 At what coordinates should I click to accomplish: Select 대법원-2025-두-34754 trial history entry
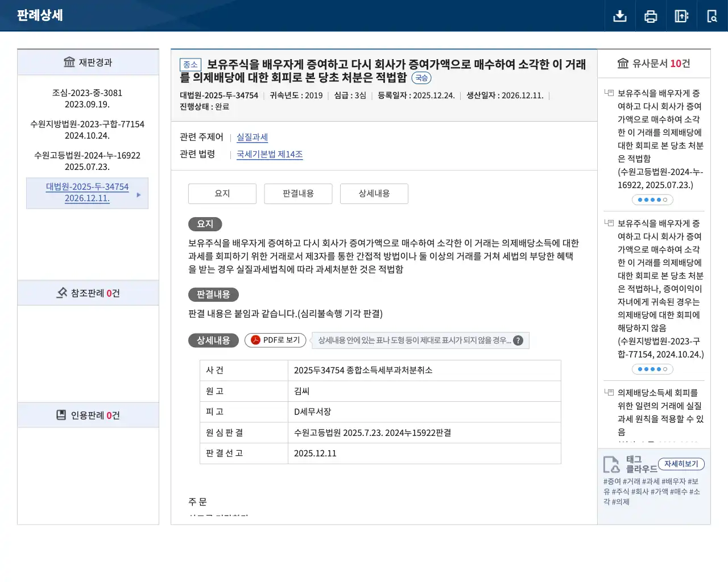point(87,193)
